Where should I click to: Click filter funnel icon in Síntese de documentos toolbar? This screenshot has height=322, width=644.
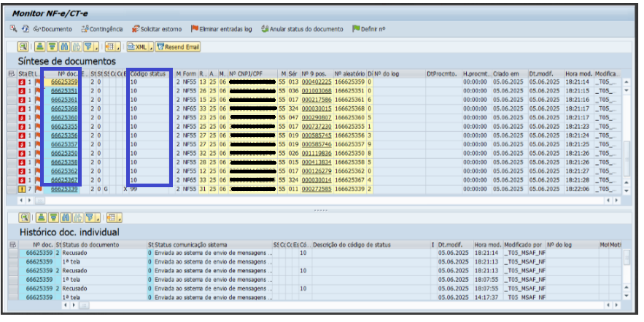click(88, 47)
